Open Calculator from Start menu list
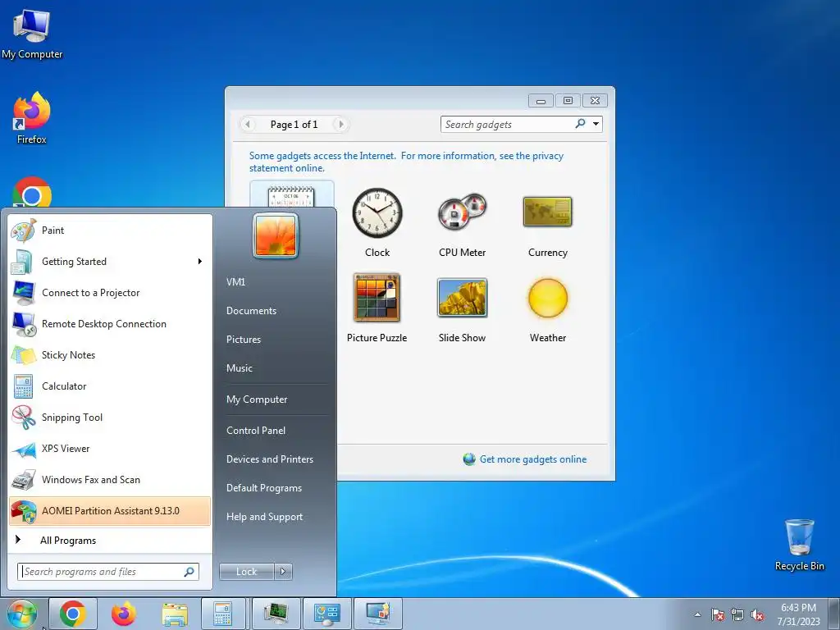840x630 pixels. point(110,386)
